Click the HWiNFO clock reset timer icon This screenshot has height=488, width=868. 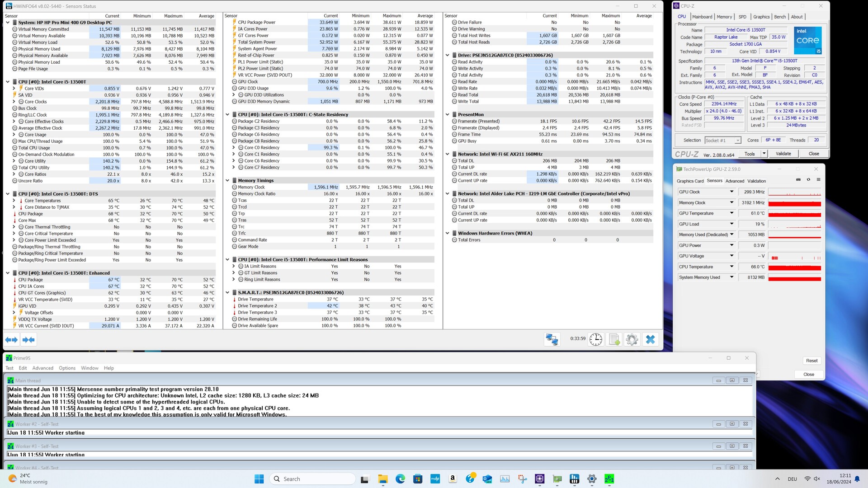tap(595, 340)
